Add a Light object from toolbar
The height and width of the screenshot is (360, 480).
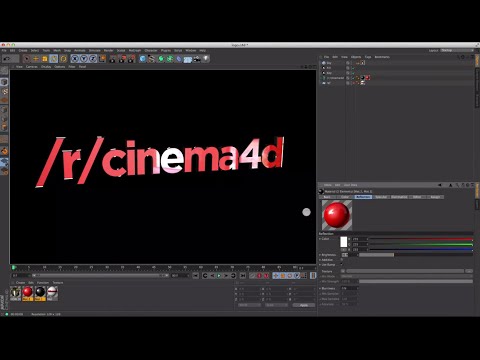tap(206, 59)
